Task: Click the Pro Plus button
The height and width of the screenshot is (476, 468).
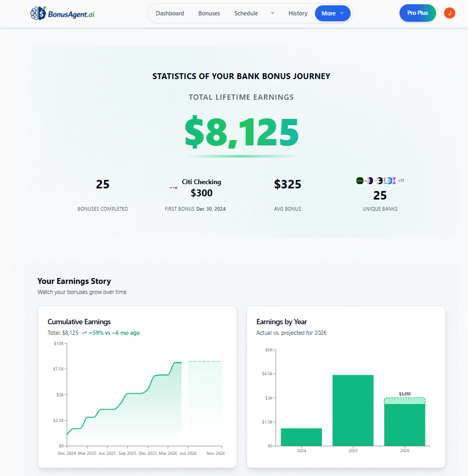Action: (x=418, y=13)
